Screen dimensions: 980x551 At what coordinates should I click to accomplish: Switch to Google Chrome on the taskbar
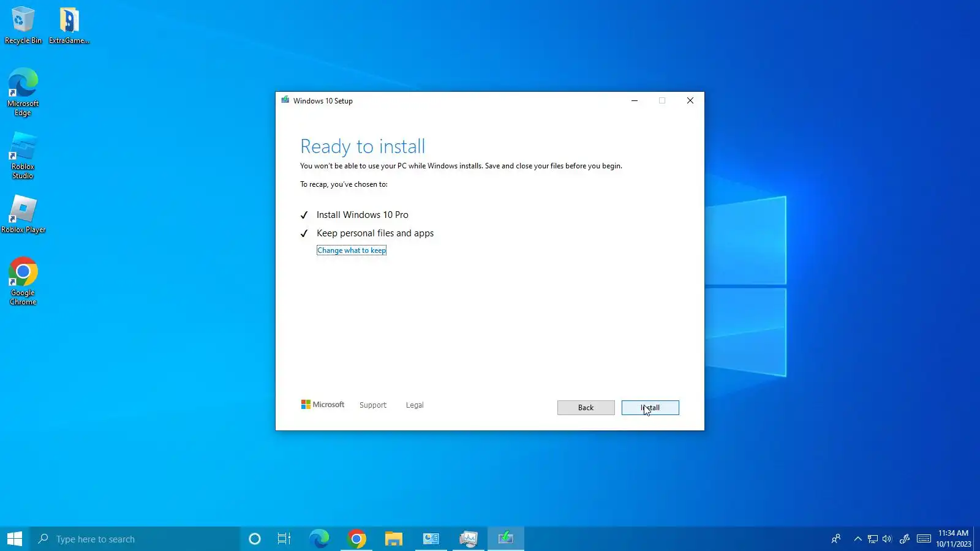(356, 539)
